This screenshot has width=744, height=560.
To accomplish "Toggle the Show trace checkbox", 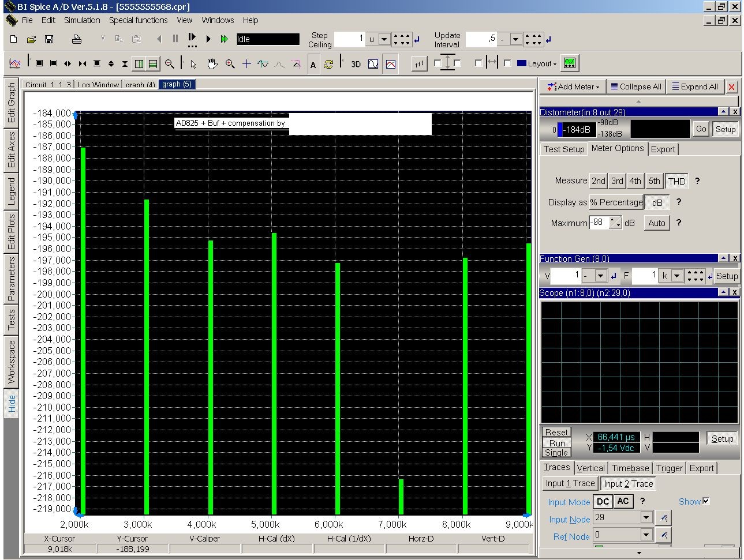I will 706,501.
